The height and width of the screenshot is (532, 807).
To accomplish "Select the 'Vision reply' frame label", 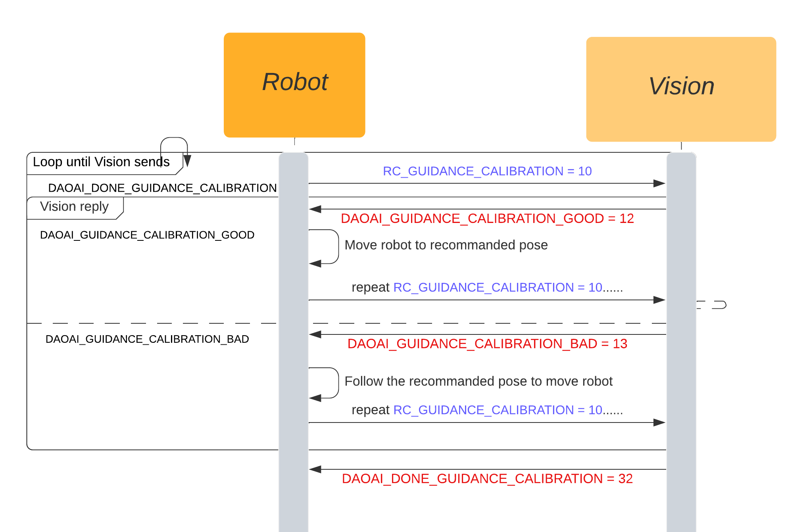I will [75, 207].
